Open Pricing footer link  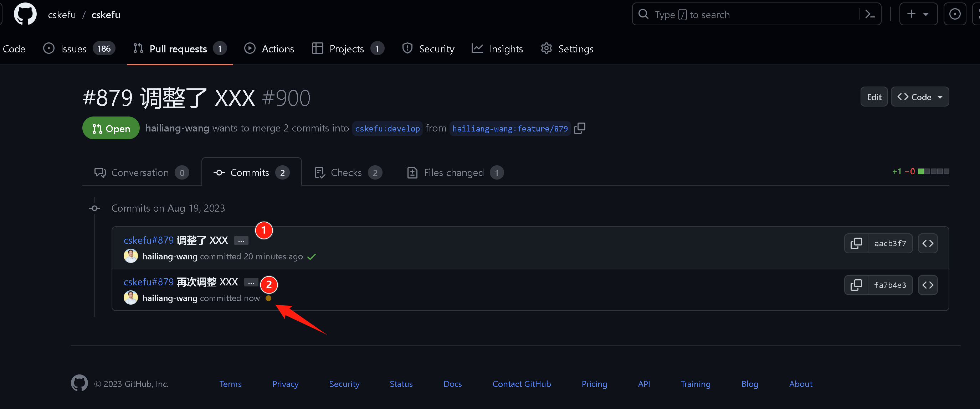594,384
